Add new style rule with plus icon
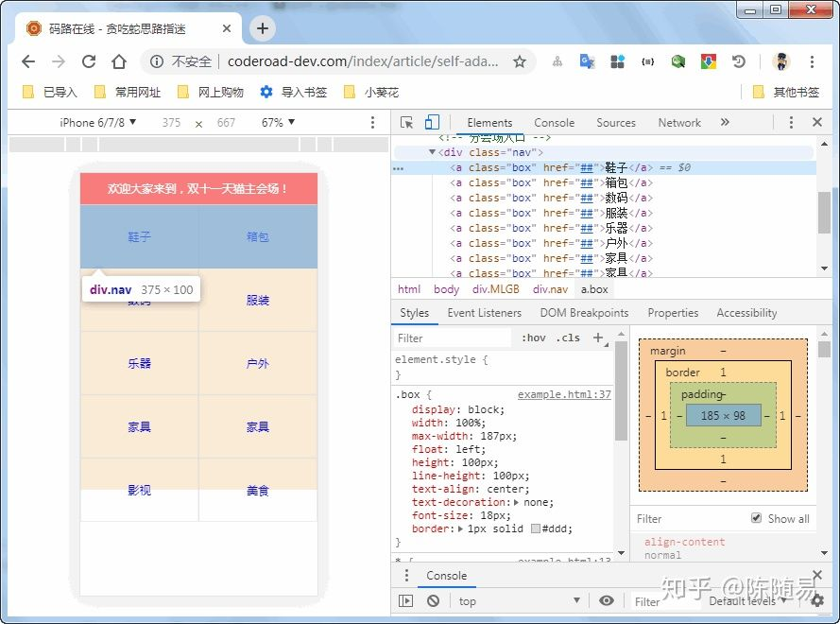The height and width of the screenshot is (624, 840). pyautogui.click(x=597, y=338)
